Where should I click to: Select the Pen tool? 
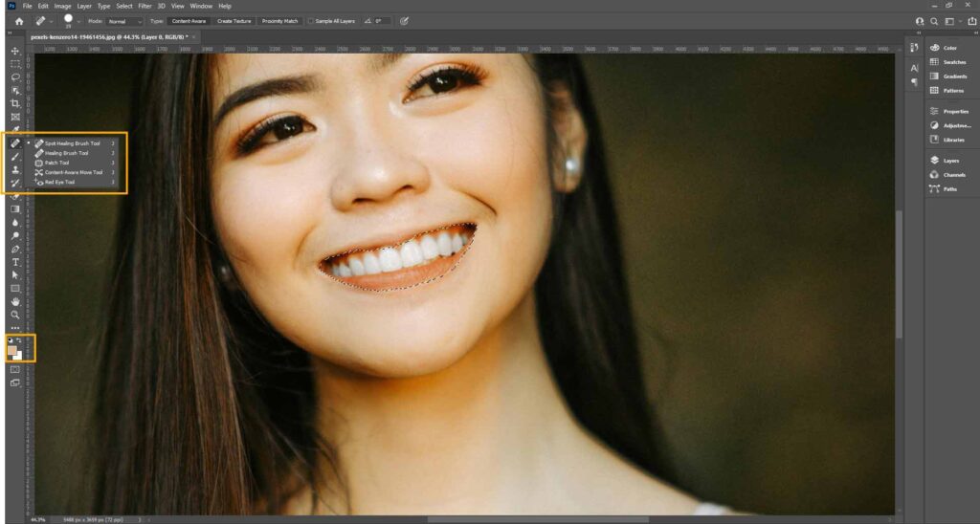click(15, 249)
